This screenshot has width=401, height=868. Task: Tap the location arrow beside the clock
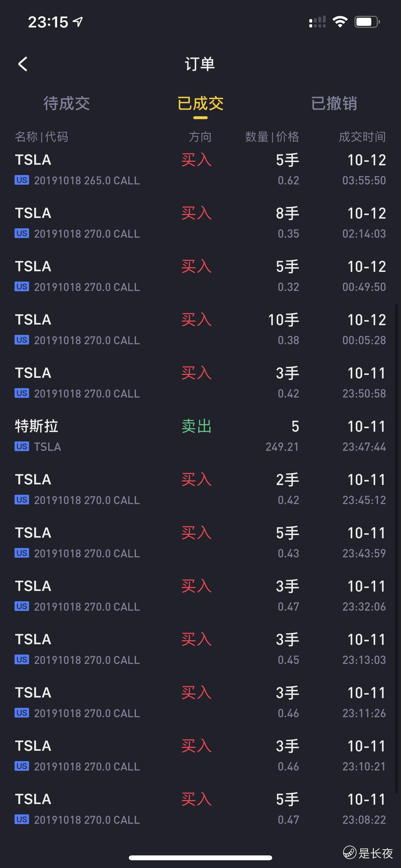[x=78, y=22]
